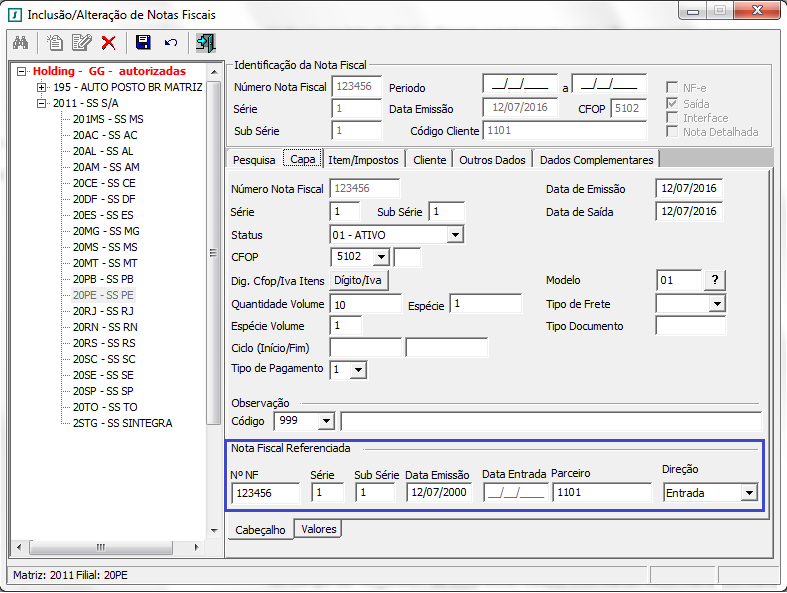Click the Modelo question mark help button

715,280
